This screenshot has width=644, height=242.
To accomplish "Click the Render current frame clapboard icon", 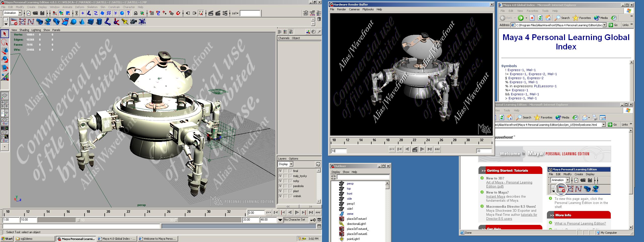I will (x=211, y=13).
